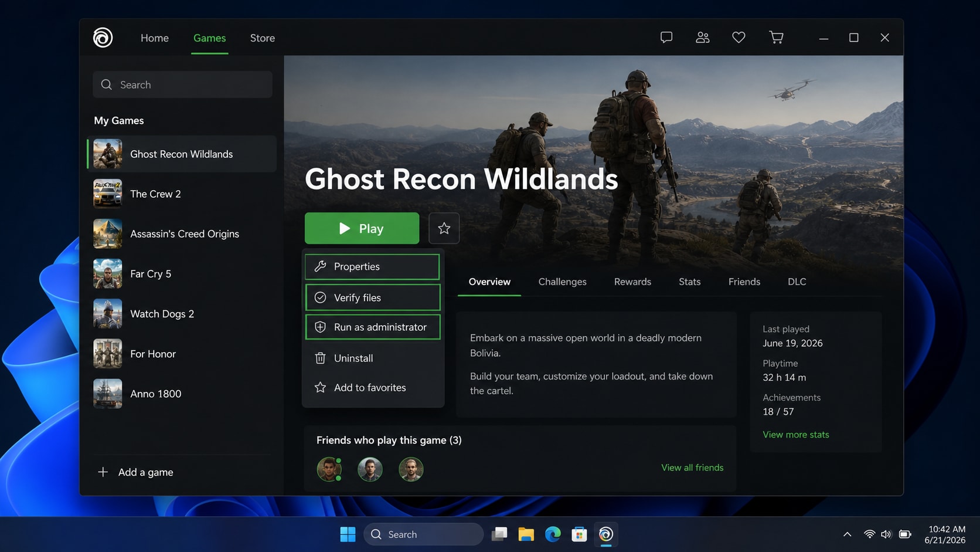Open Microsoft Store from the taskbar
This screenshot has height=552, width=980.
[579, 534]
